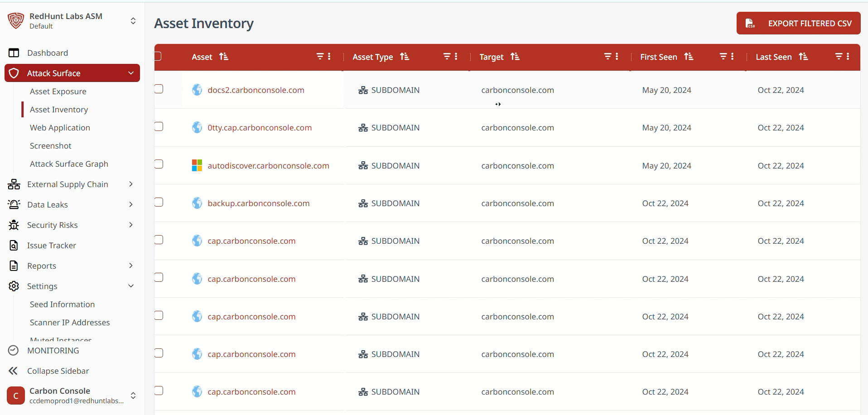Open the Target column filter icon
868x415 pixels.
tap(608, 57)
